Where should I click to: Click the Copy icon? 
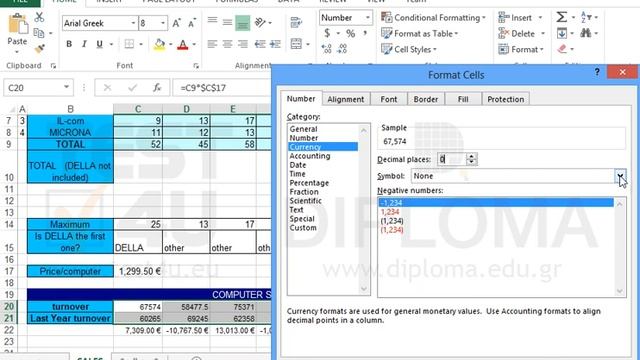39,33
